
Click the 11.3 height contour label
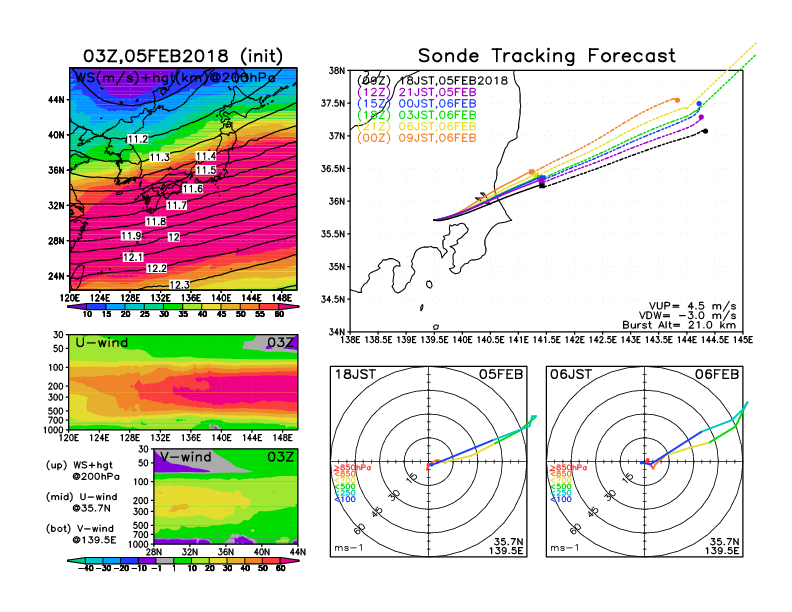coord(160,158)
